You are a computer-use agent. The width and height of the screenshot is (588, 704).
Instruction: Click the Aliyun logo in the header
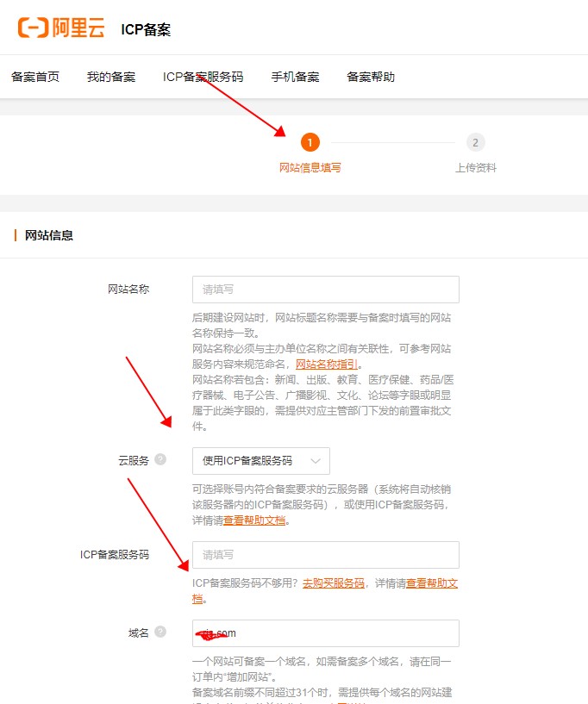point(61,28)
